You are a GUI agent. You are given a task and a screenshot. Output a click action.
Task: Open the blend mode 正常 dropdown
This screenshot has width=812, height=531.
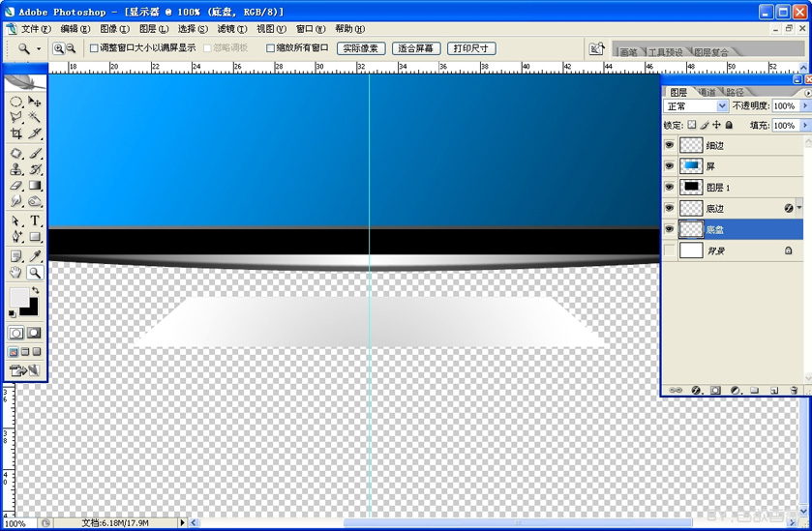click(722, 106)
